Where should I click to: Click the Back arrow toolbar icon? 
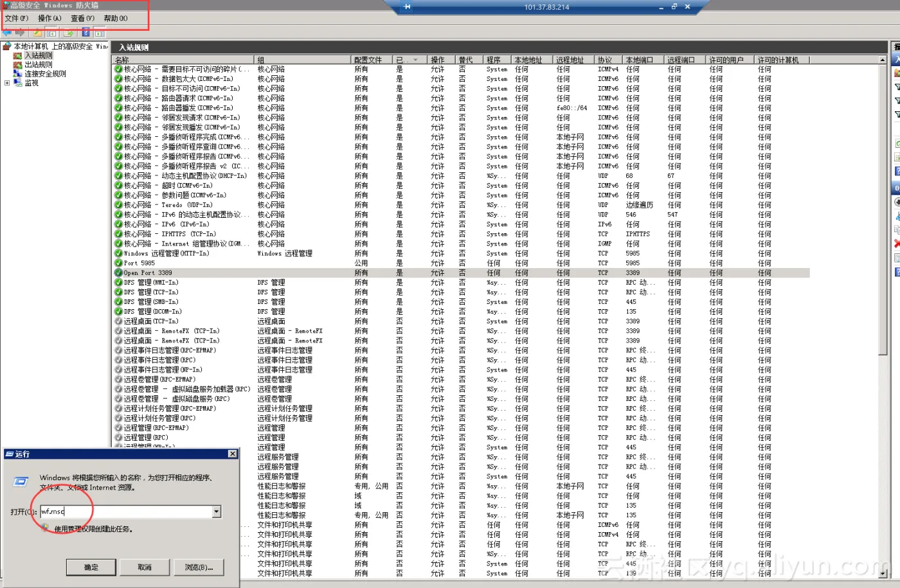pyautogui.click(x=7, y=33)
